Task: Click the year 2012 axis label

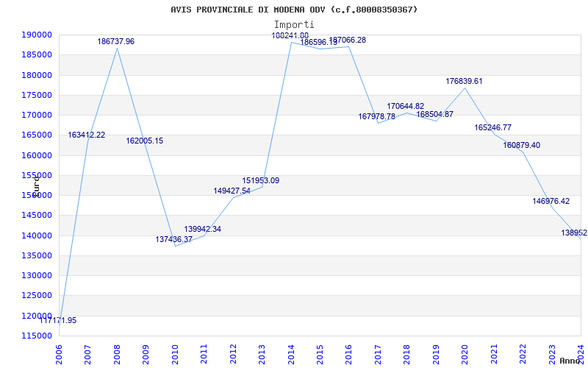Action: (x=233, y=354)
